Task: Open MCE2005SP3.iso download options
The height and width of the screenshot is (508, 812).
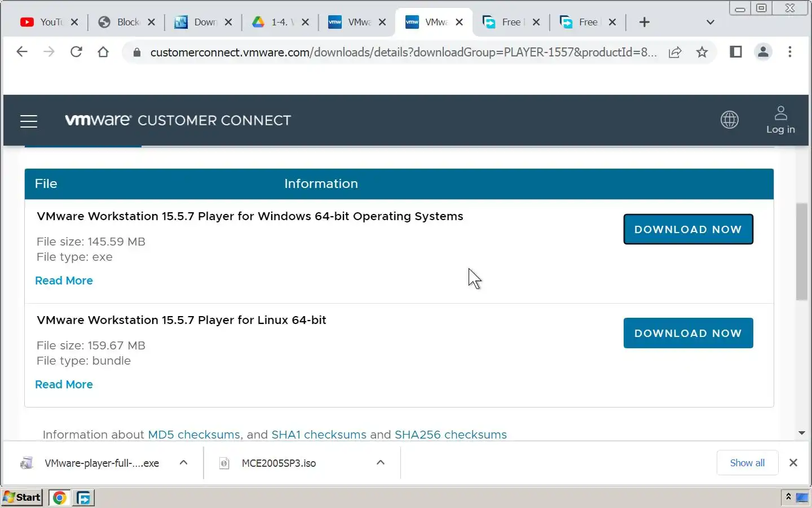Action: pos(381,463)
